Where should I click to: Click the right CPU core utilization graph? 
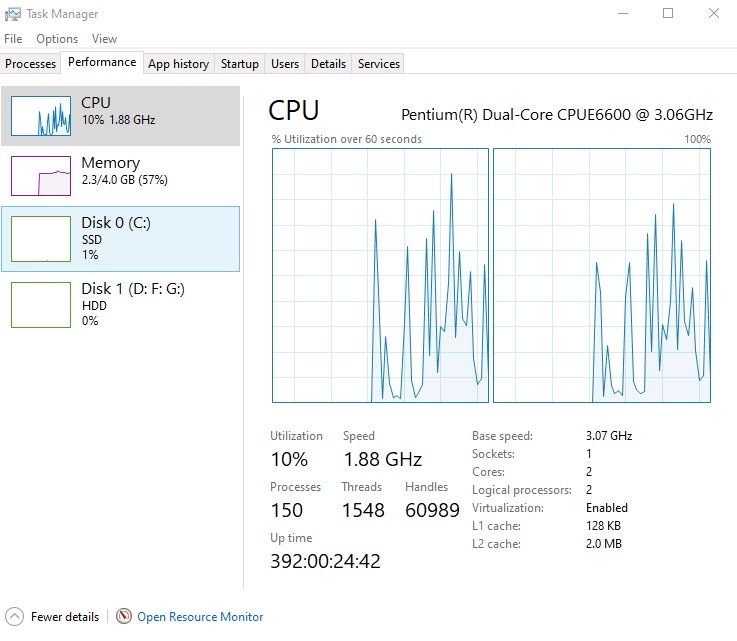pos(602,275)
